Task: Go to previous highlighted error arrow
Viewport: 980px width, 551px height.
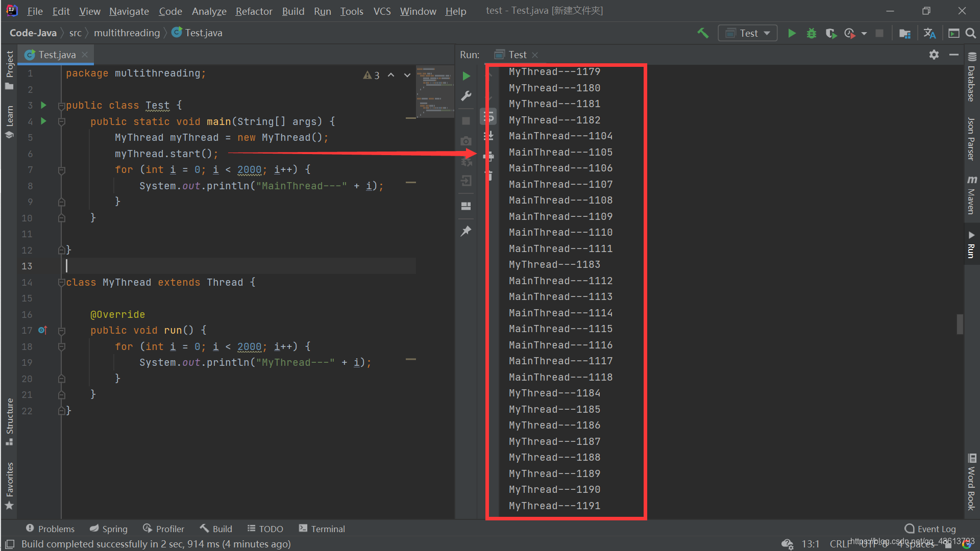Action: 391,75
